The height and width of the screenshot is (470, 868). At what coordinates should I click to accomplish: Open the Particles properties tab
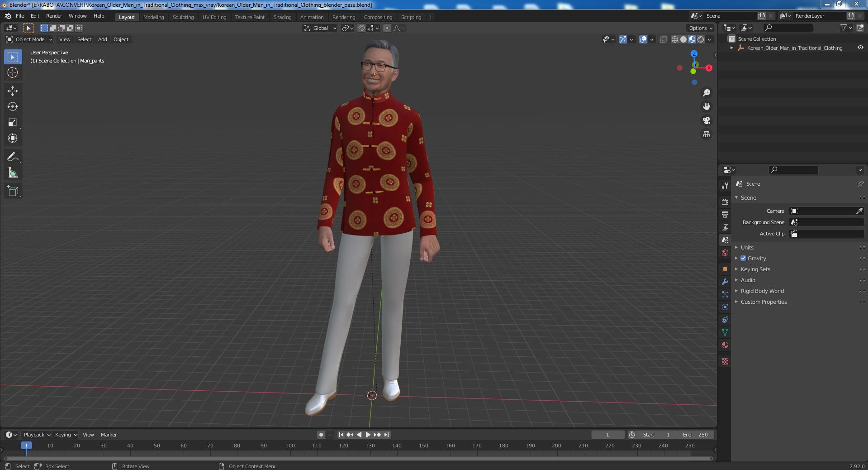click(x=725, y=294)
